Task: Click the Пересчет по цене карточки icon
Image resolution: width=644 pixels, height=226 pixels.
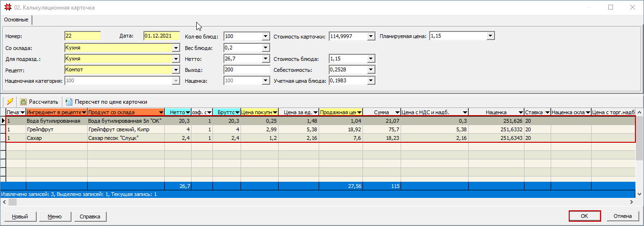Action: coord(69,102)
